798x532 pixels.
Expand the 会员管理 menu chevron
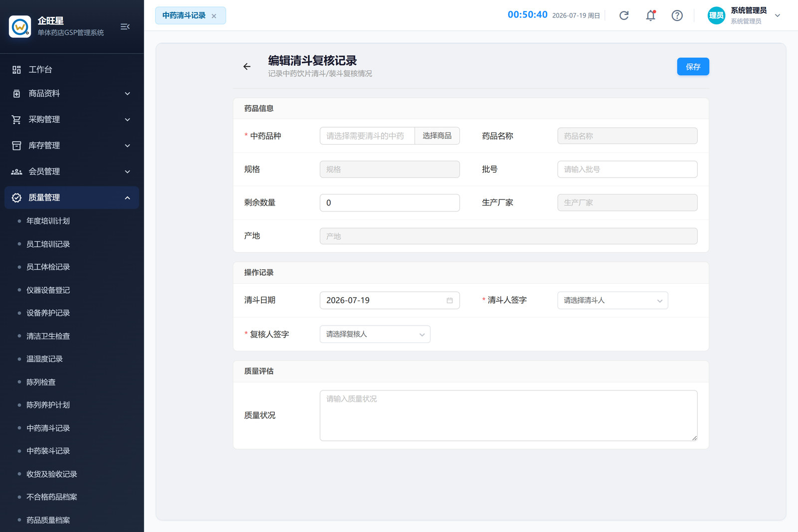pos(127,172)
